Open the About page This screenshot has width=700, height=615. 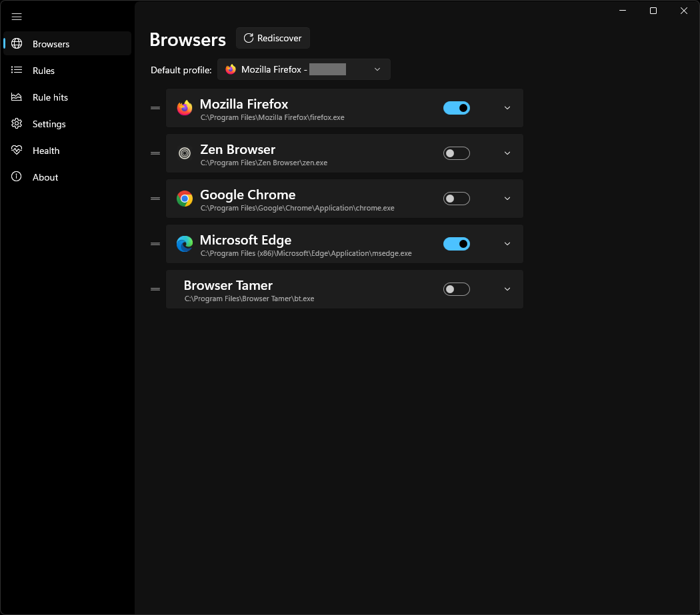tap(67, 177)
